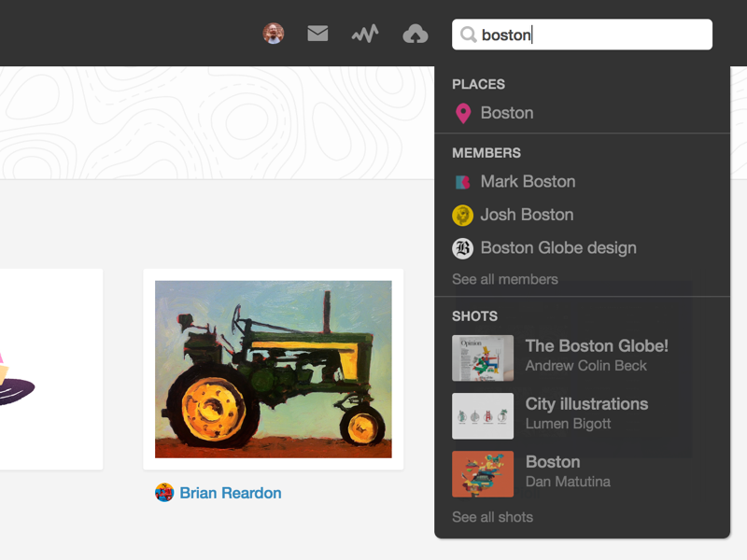Select Boston Globe design member
Image resolution: width=747 pixels, height=560 pixels.
(x=558, y=248)
